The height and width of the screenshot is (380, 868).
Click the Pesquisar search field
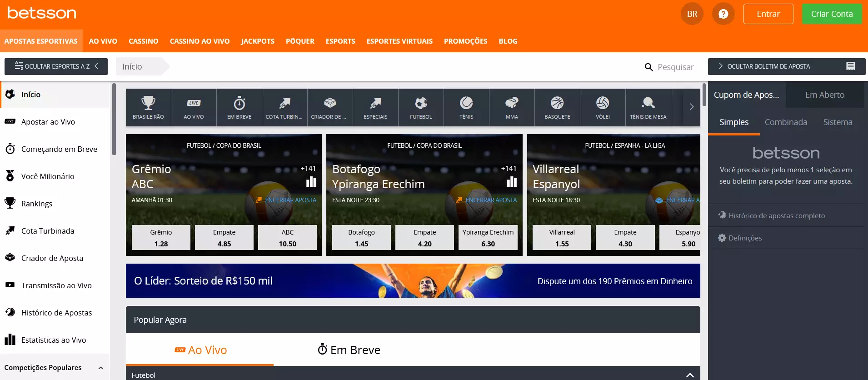[x=675, y=67]
